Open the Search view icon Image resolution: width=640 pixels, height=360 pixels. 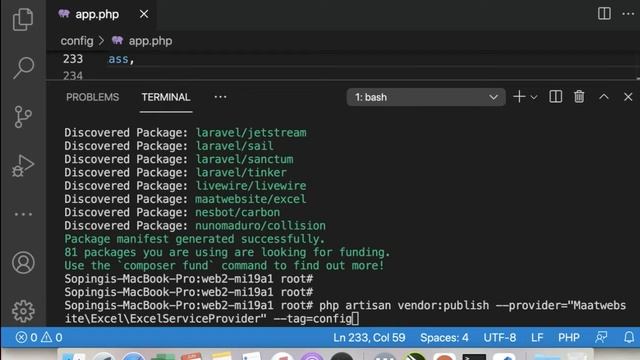[x=23, y=68]
